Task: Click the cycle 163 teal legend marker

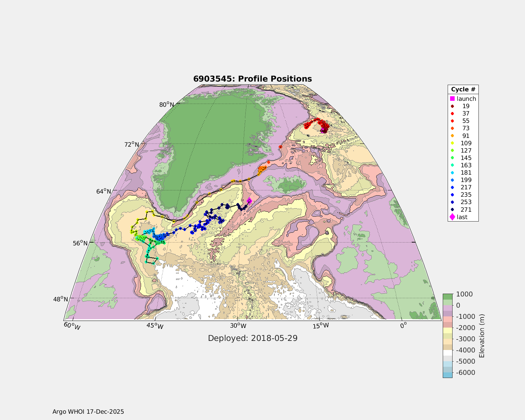Action: click(x=452, y=165)
